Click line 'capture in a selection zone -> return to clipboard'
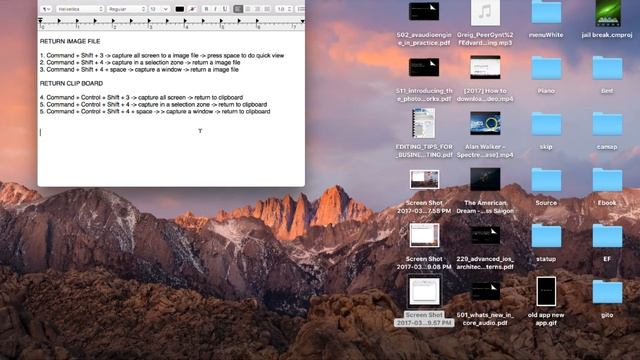This screenshot has width=640, height=360. click(x=153, y=104)
